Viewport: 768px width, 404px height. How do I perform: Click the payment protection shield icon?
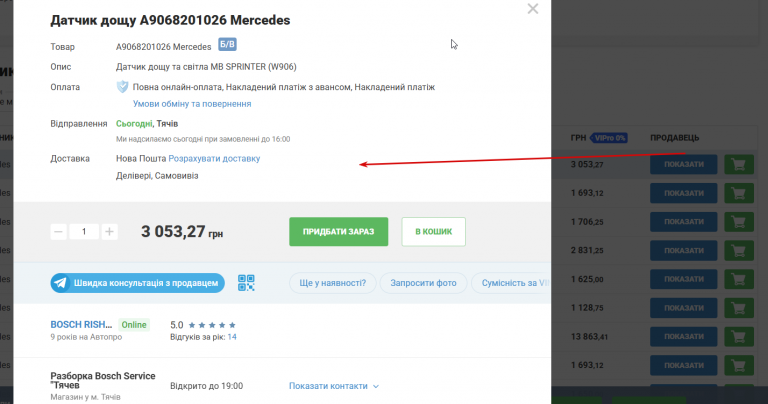(122, 87)
